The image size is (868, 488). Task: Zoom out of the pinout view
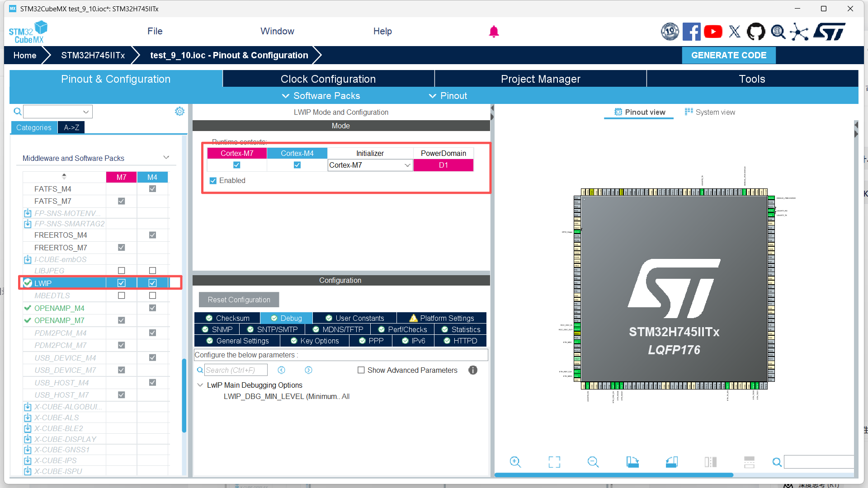(x=593, y=462)
